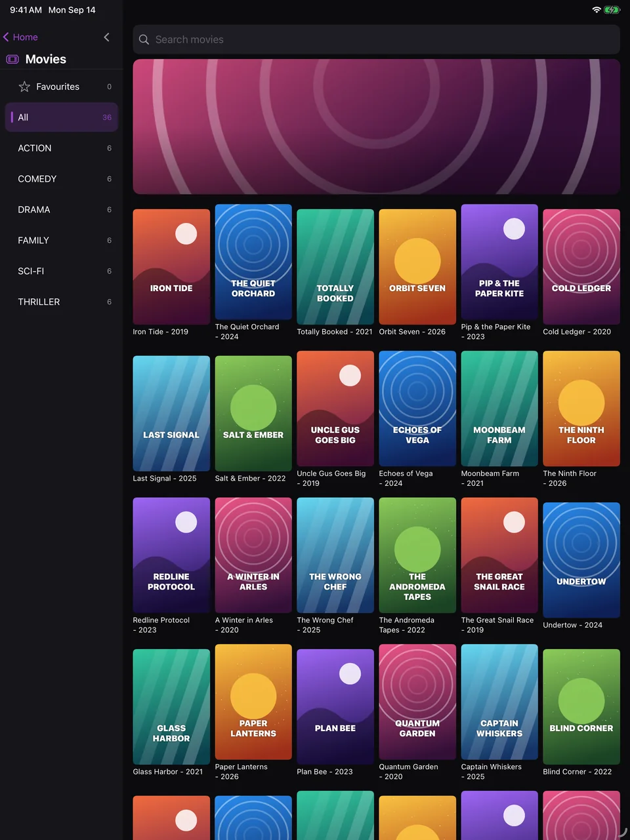Filter by THRILLER genre

(x=62, y=302)
